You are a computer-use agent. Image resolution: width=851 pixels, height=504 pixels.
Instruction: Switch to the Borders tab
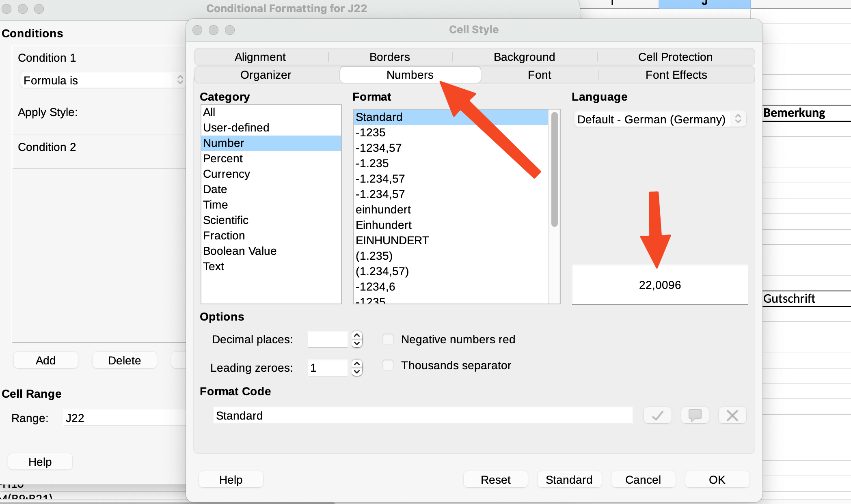[x=389, y=57]
